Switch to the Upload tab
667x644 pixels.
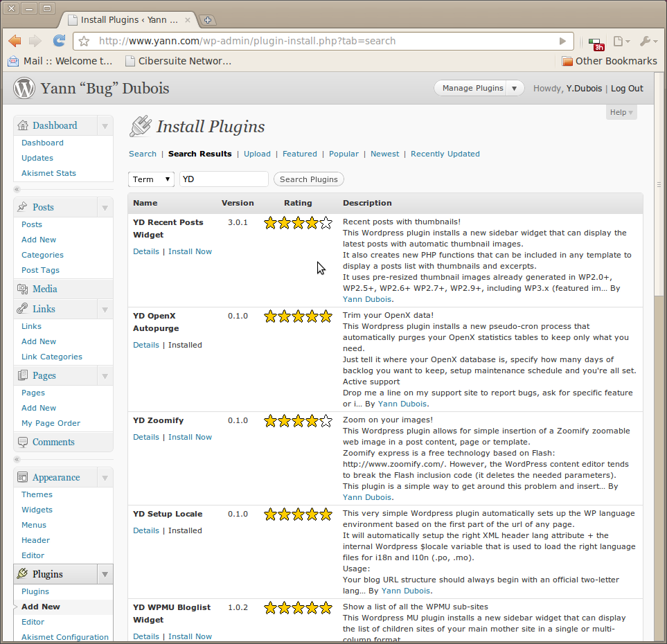coord(257,154)
